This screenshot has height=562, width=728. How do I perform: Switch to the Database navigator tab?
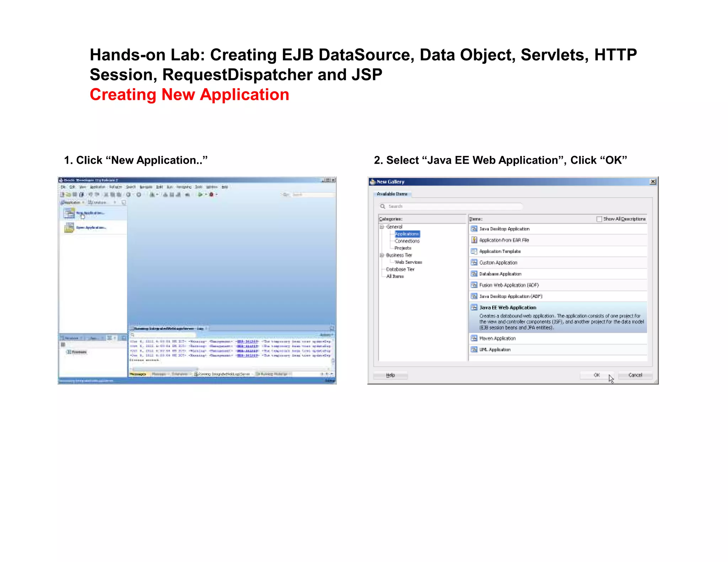tap(98, 202)
